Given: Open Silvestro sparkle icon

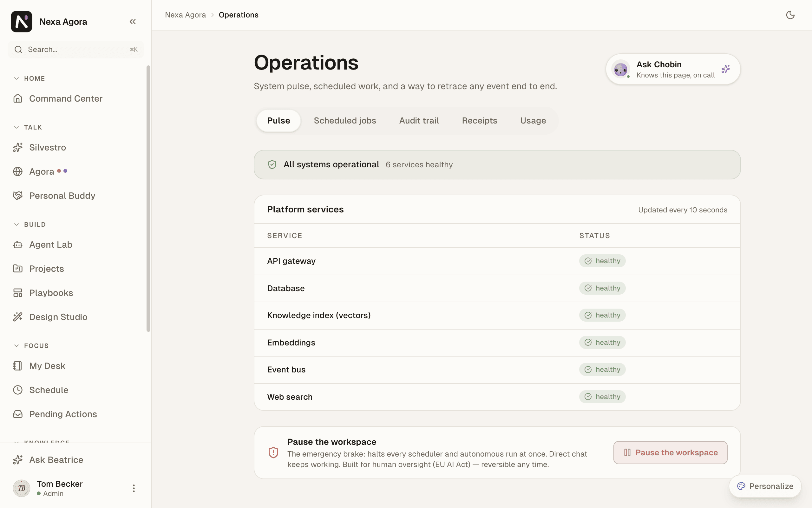Looking at the screenshot, I should (18, 148).
